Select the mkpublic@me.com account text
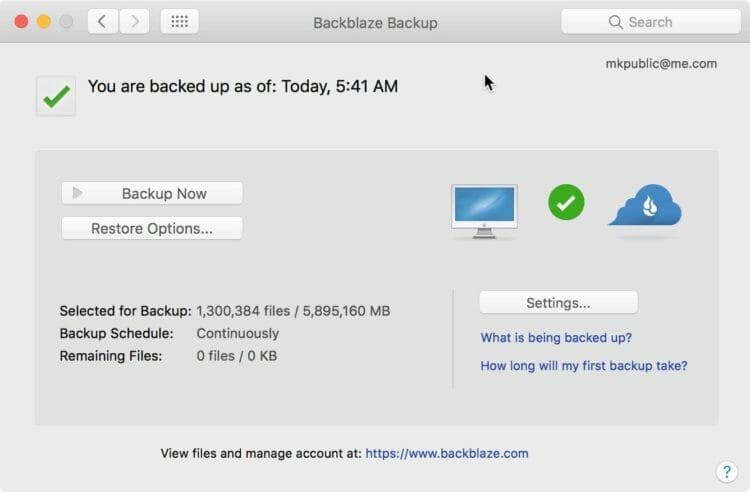750x492 pixels. tap(661, 64)
